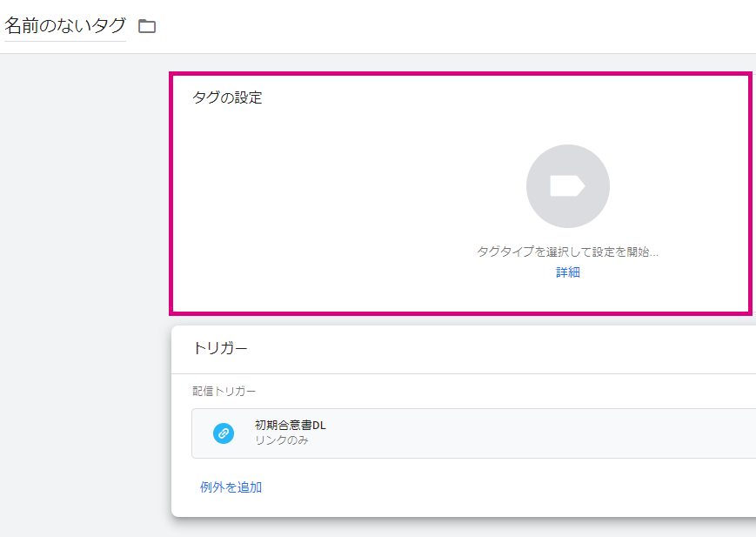Image resolution: width=756 pixels, height=537 pixels.
Task: Click the 配信トリガー label
Action: pos(224,392)
